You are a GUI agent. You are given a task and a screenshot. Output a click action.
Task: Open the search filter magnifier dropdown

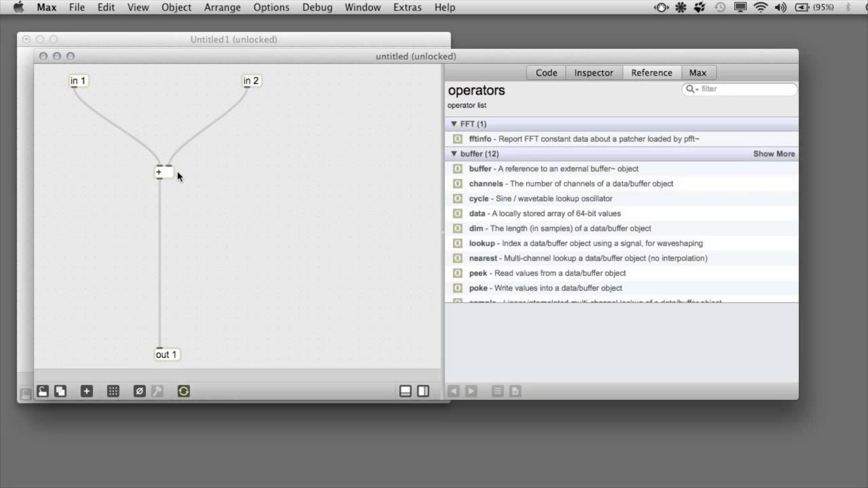[x=692, y=89]
